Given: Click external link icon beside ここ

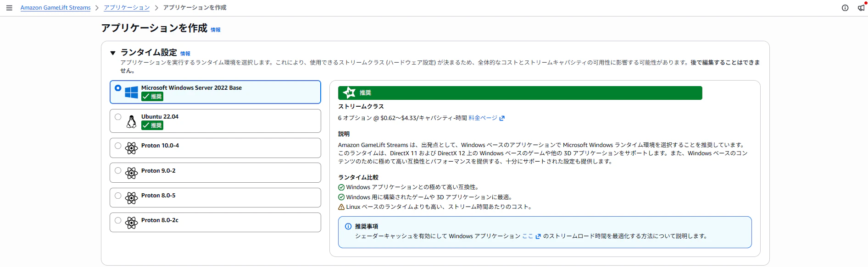Looking at the screenshot, I should tap(538, 236).
